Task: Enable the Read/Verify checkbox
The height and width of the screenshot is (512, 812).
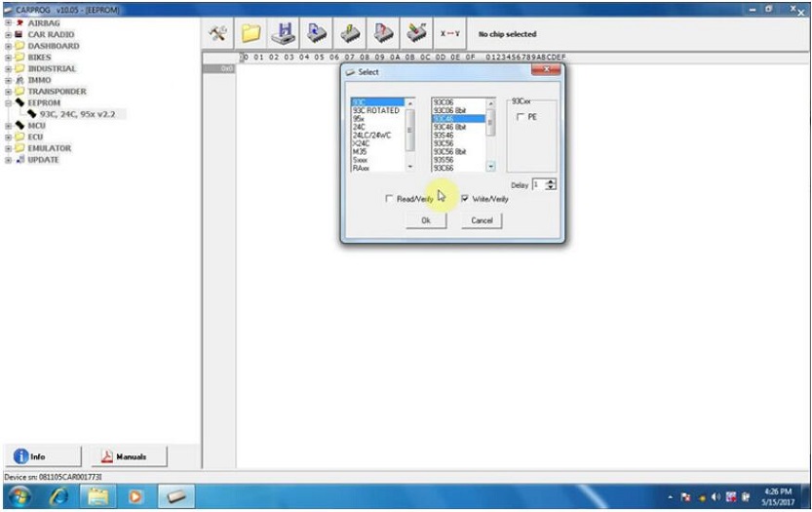Action: click(389, 199)
